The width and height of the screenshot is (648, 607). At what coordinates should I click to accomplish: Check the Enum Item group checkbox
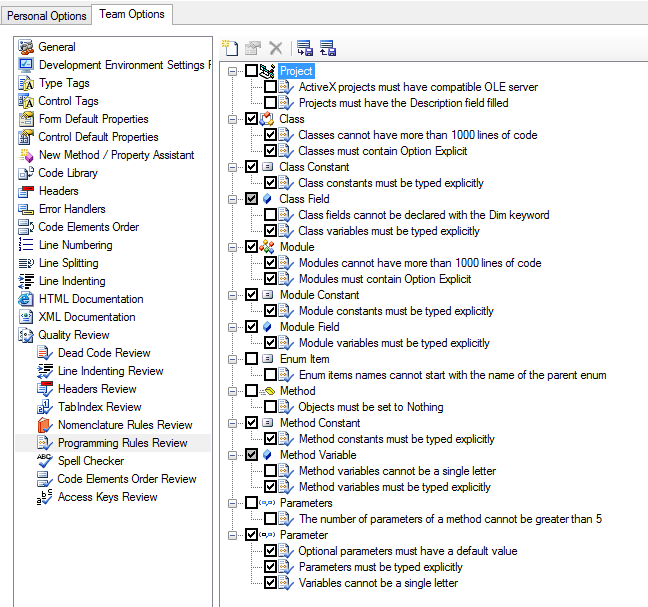click(x=252, y=359)
